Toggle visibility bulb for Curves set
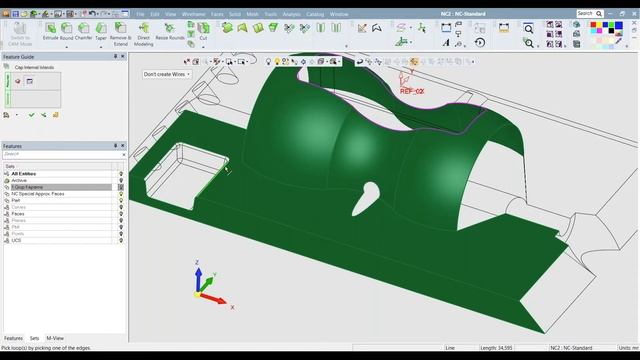640x360 pixels. point(121,207)
